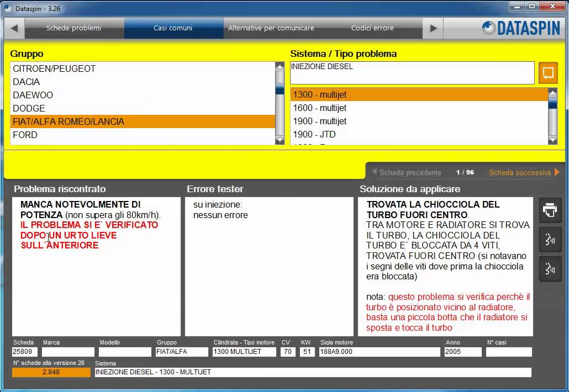Click Gruppo list scroll up arrow
This screenshot has height=392, width=569.
click(x=280, y=67)
